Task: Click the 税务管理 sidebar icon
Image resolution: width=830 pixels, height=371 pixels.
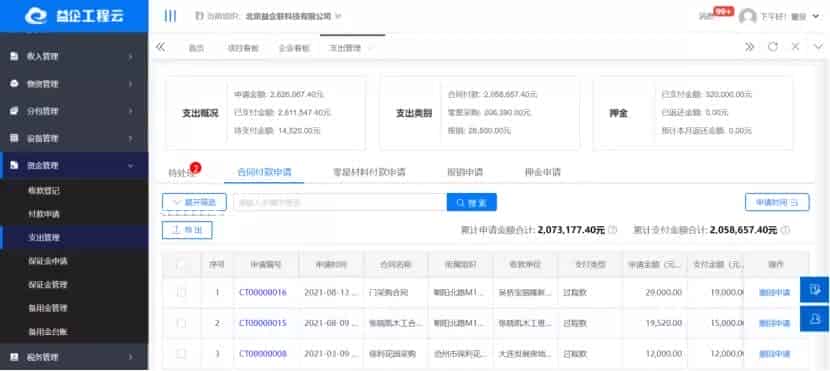Action: [15, 357]
